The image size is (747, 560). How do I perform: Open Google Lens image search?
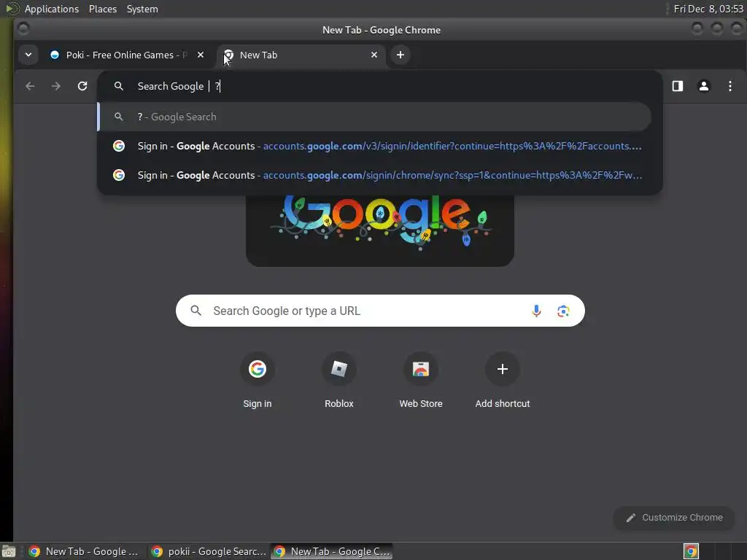pyautogui.click(x=563, y=311)
